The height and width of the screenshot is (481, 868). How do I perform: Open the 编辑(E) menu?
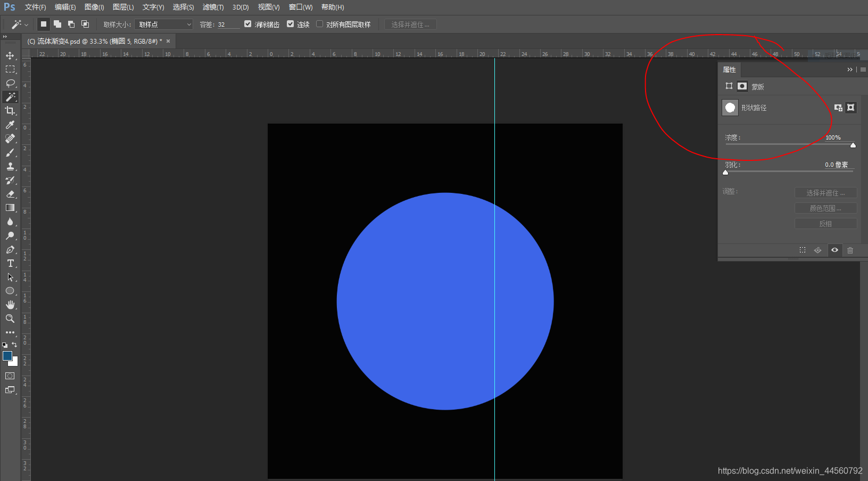click(x=65, y=7)
